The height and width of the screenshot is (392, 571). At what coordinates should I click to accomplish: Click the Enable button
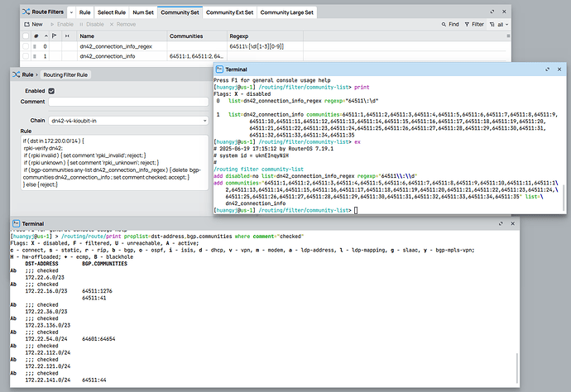62,24
